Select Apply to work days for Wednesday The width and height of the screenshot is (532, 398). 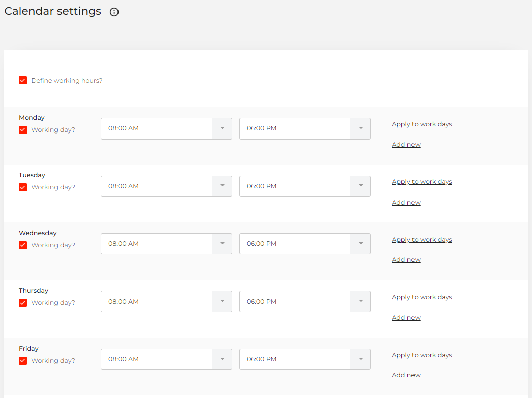(x=422, y=239)
